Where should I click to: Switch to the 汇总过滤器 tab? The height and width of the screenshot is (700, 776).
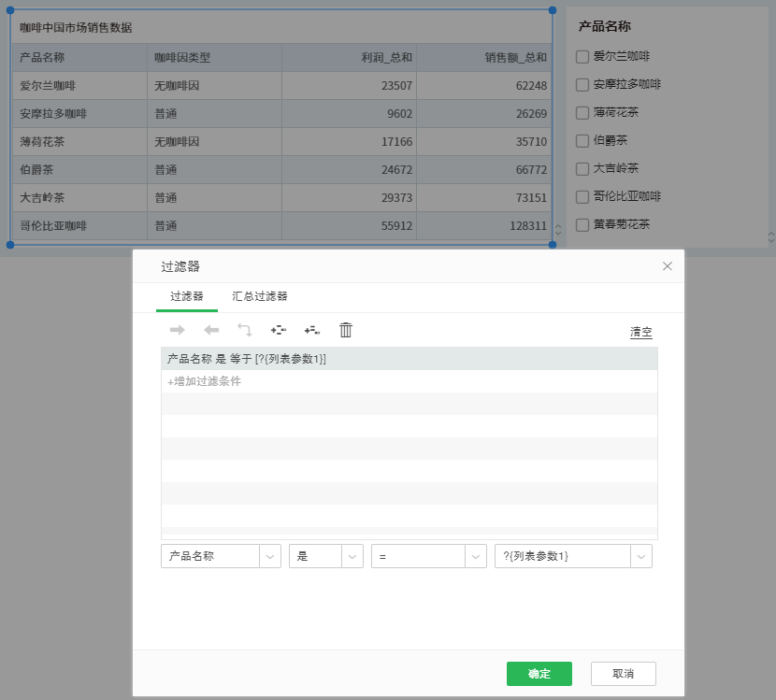tap(260, 296)
